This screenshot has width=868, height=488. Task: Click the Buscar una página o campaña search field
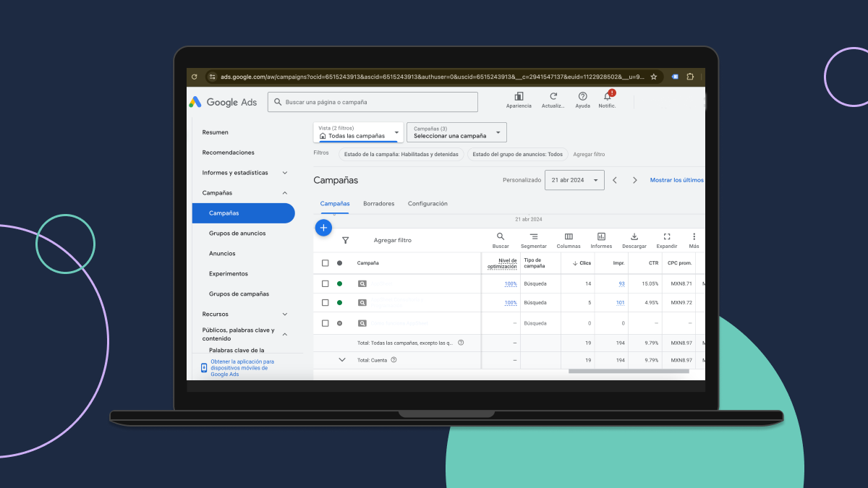(373, 102)
